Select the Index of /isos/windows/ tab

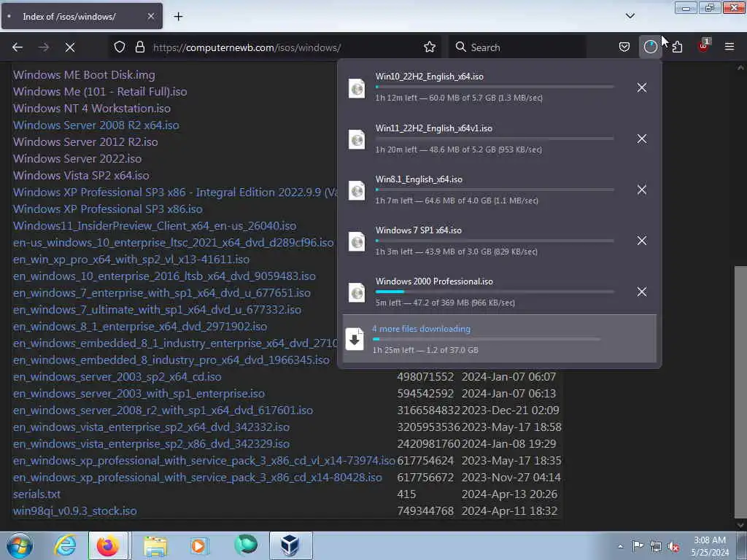point(82,16)
